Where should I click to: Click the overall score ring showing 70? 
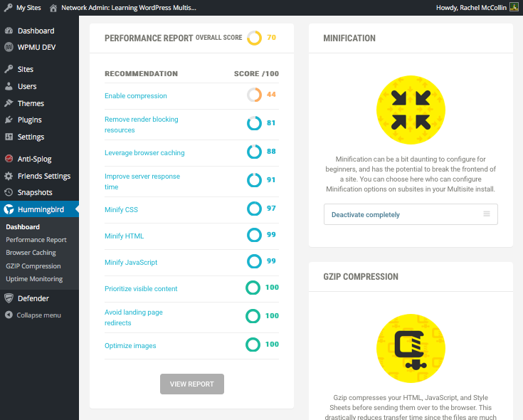point(254,38)
